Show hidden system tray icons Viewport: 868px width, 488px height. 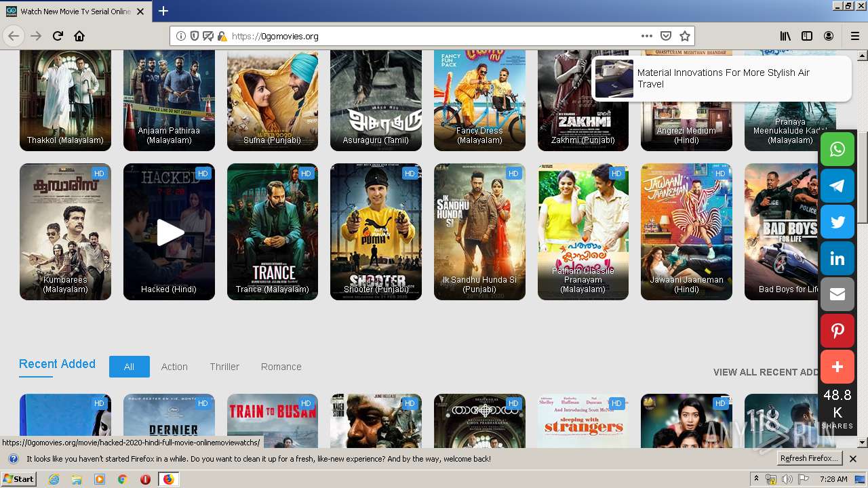[x=757, y=479]
